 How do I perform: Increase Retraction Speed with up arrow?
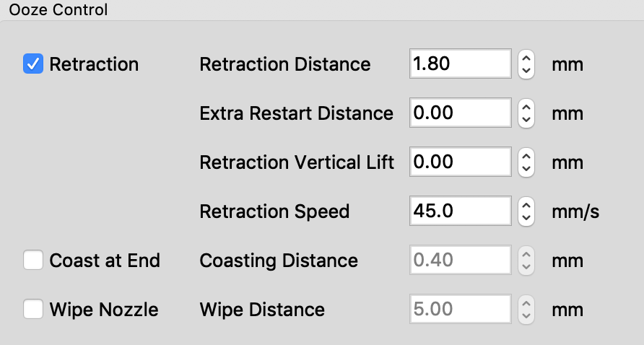point(526,204)
